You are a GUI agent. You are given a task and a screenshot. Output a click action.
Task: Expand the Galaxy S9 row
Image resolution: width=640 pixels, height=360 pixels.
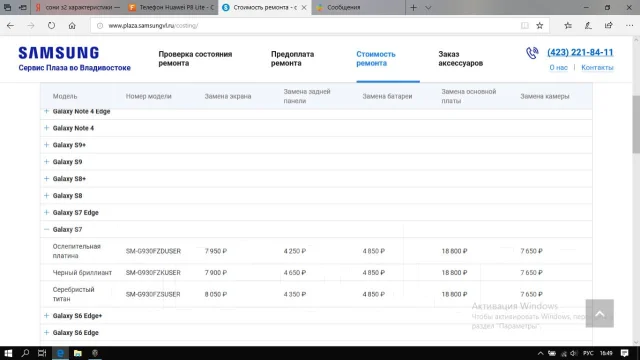47,162
